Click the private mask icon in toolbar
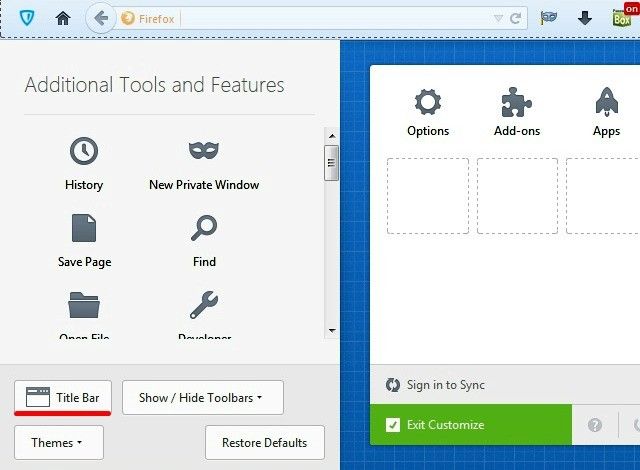640x470 pixels. tap(549, 18)
